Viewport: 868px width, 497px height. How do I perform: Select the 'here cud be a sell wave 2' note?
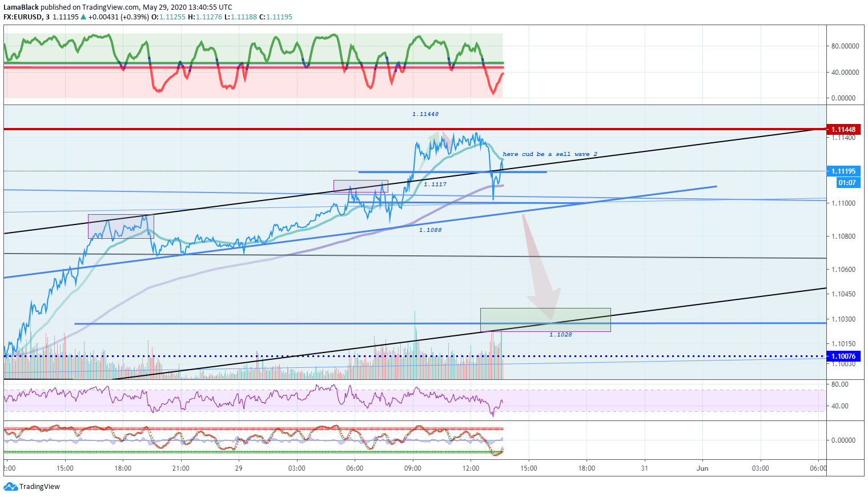550,154
